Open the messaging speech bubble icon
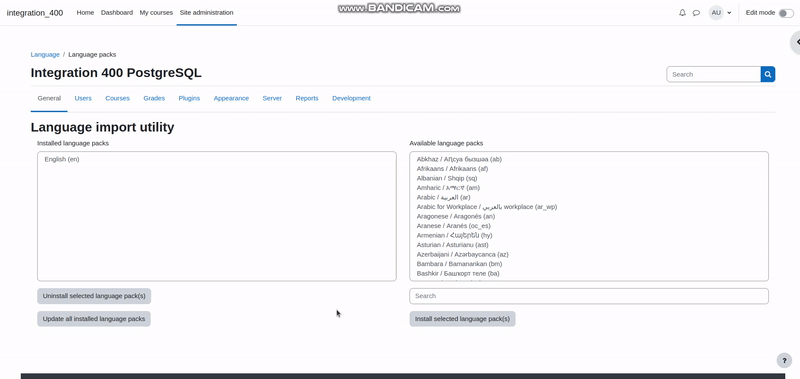This screenshot has width=800, height=379. click(x=696, y=13)
